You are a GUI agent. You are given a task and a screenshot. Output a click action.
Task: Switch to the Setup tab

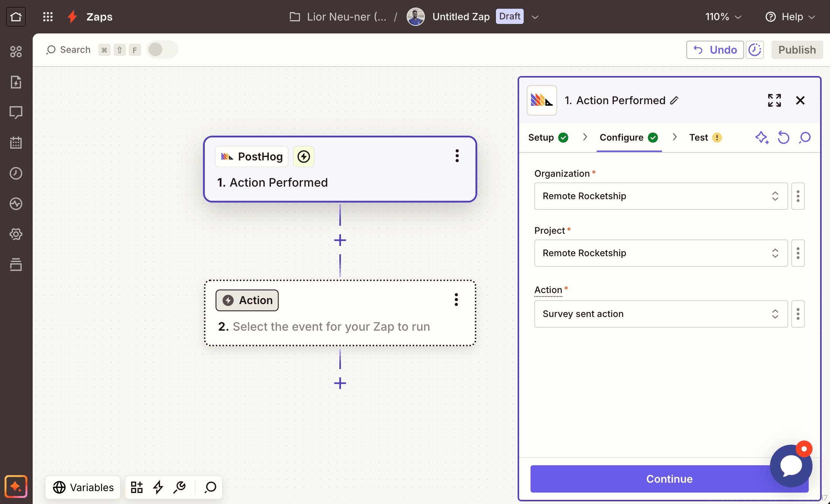coord(548,138)
